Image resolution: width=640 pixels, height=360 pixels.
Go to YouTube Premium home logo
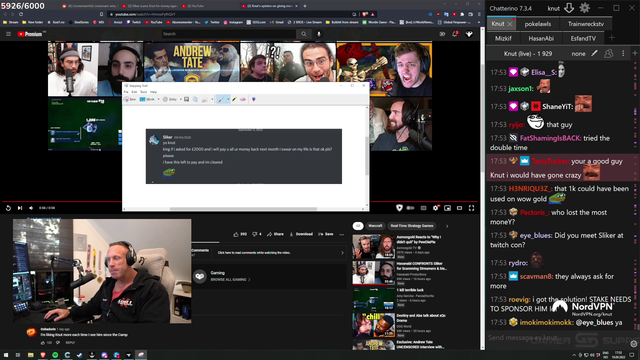pos(30,34)
